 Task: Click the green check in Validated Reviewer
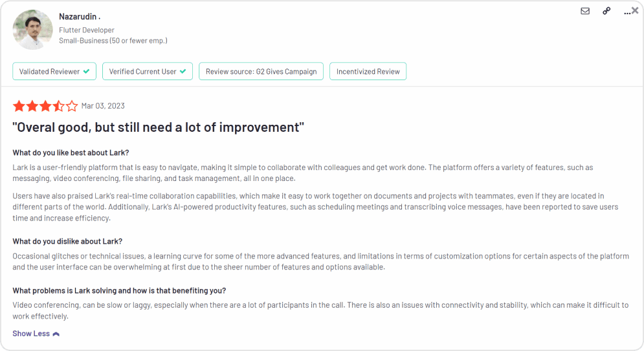[85, 71]
